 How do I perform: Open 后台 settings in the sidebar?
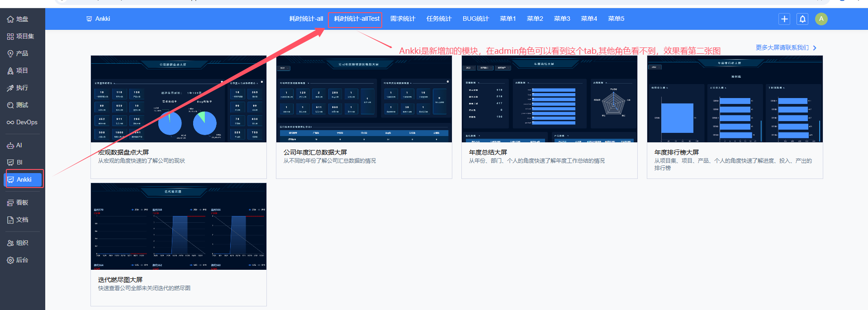pyautogui.click(x=18, y=260)
